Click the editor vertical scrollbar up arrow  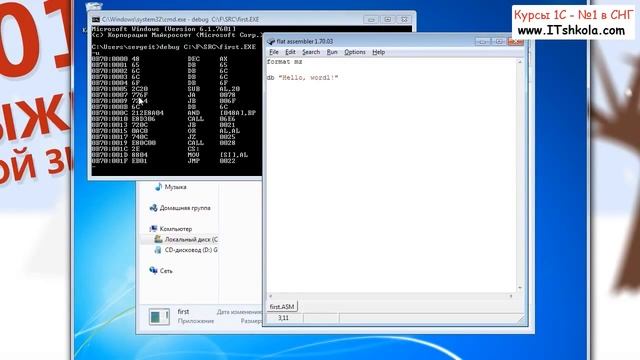click(x=520, y=62)
